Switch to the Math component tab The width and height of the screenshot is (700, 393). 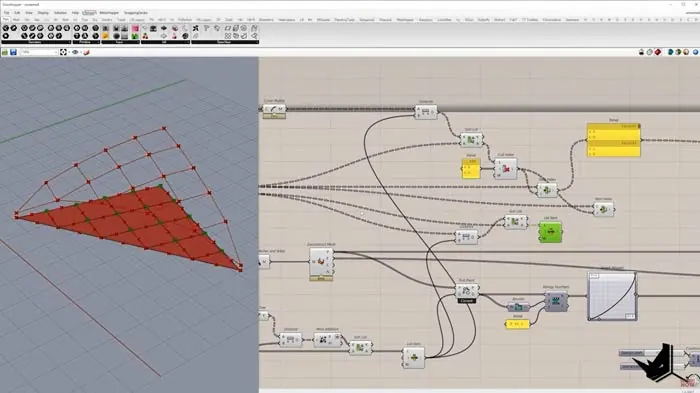pos(17,20)
